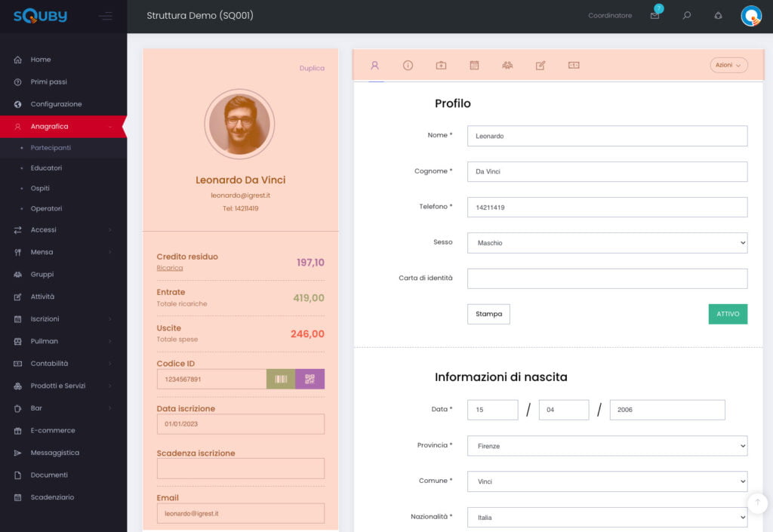Open the medical kit tab icon

click(441, 66)
